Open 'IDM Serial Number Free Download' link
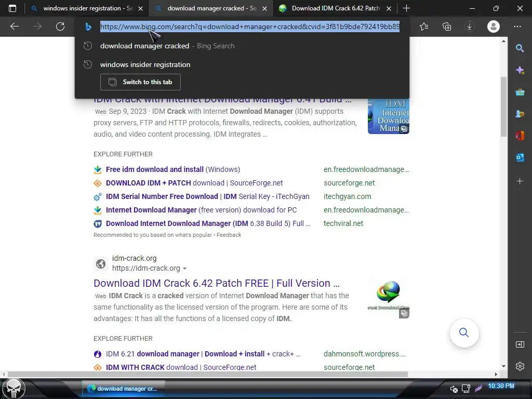This screenshot has height=399, width=532. [x=208, y=196]
